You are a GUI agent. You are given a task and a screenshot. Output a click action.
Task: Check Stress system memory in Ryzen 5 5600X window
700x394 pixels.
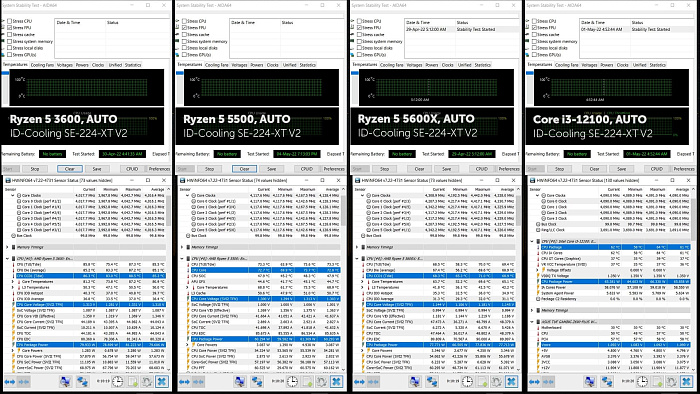click(x=359, y=41)
